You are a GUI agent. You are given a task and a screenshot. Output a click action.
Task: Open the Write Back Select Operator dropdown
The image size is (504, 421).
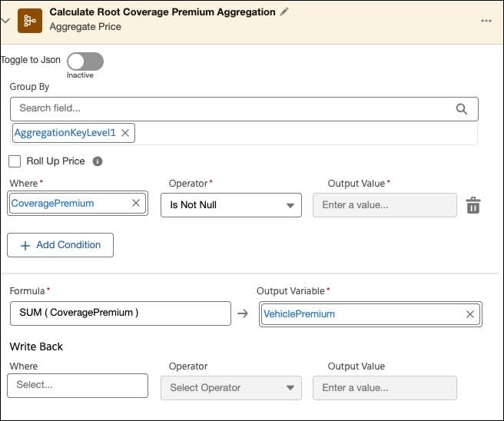point(231,388)
